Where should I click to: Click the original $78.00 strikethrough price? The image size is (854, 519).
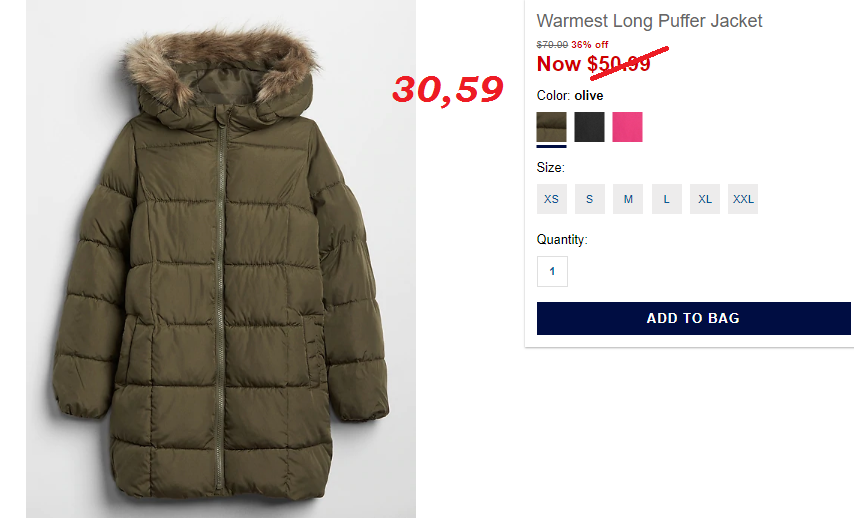(x=552, y=45)
